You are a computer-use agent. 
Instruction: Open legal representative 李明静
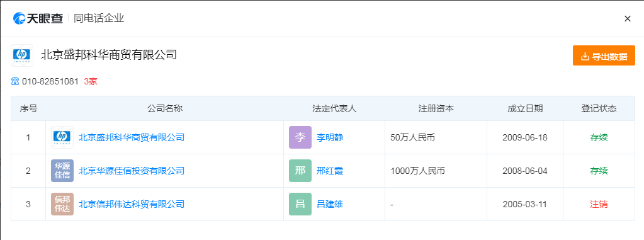(330, 137)
